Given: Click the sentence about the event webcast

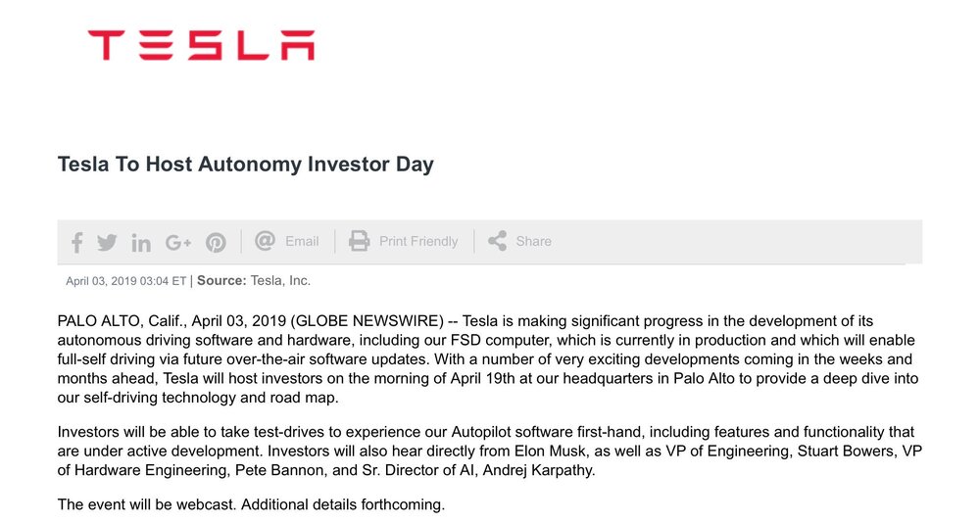Looking at the screenshot, I should click(251, 505).
